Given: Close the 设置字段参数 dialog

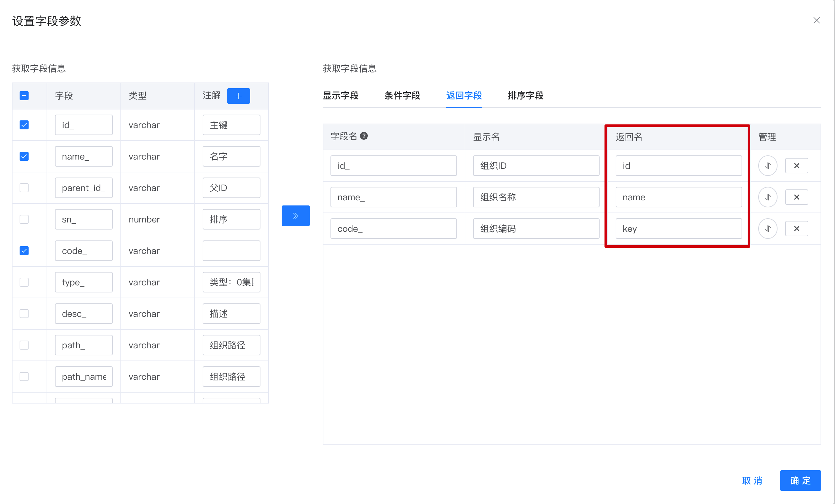Looking at the screenshot, I should [x=817, y=21].
